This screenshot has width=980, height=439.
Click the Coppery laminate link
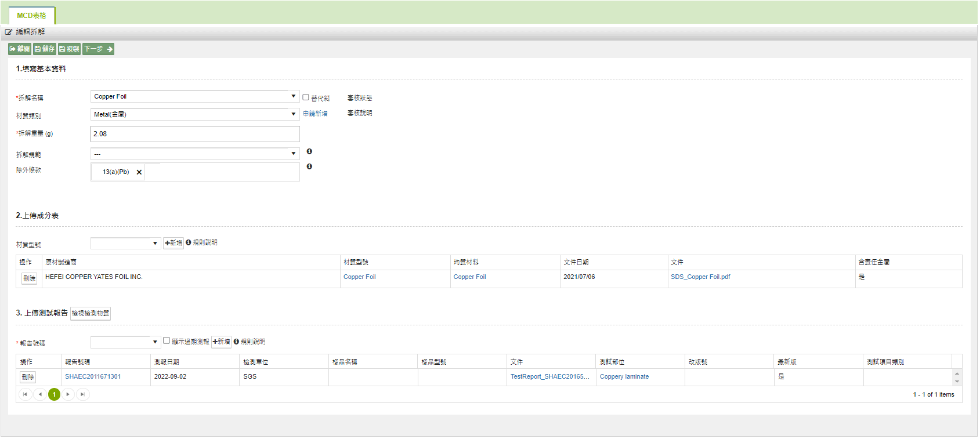tap(624, 377)
